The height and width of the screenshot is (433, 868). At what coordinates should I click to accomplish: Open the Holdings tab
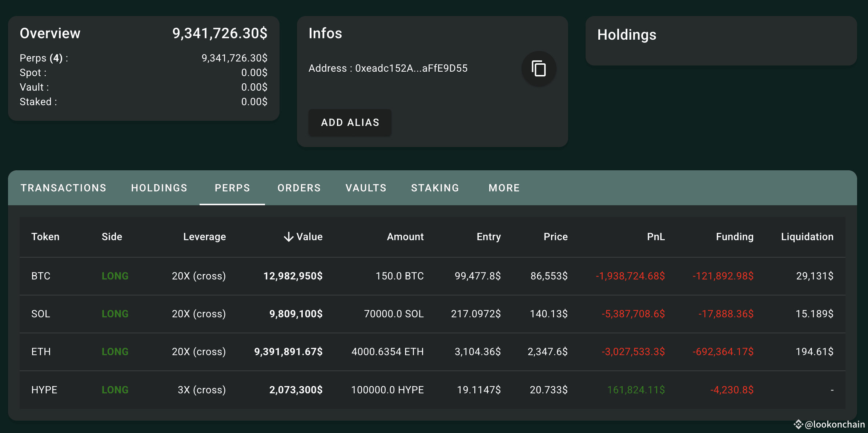coord(159,188)
